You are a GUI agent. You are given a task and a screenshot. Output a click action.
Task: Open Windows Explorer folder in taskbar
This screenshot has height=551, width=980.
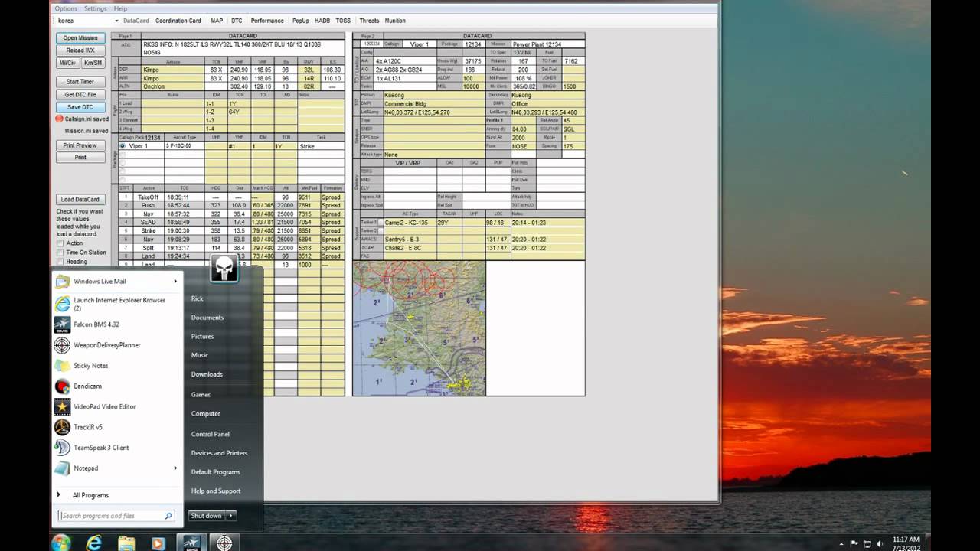click(126, 543)
